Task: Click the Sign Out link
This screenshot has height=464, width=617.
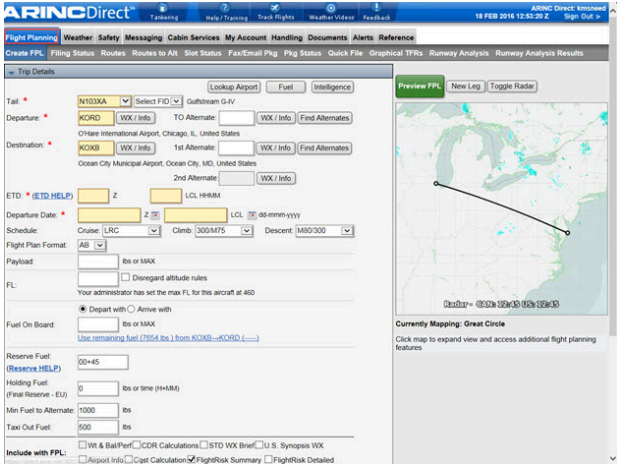Action: tap(582, 17)
